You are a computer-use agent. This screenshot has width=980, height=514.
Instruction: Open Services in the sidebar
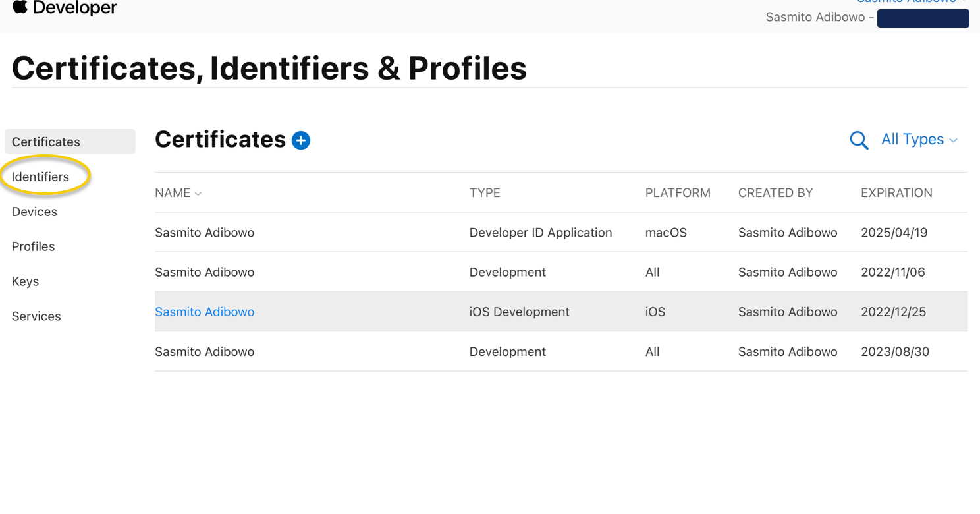coord(36,316)
